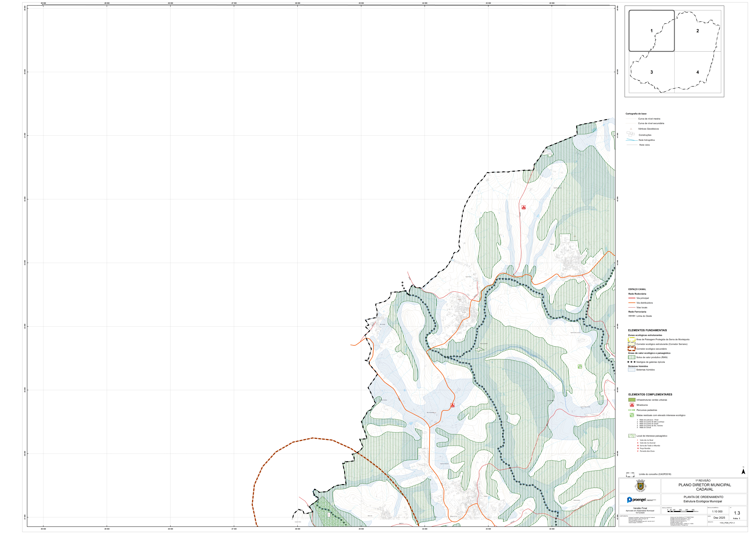Click the Miradouros red triangle legend icon
The height and width of the screenshot is (535, 756).
pos(632,405)
